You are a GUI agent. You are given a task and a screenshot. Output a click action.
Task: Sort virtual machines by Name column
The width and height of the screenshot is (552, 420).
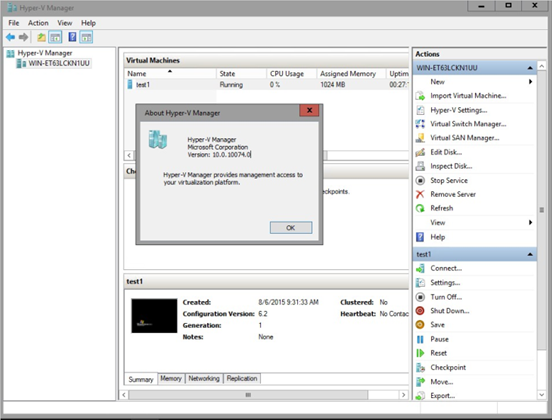tap(170, 74)
